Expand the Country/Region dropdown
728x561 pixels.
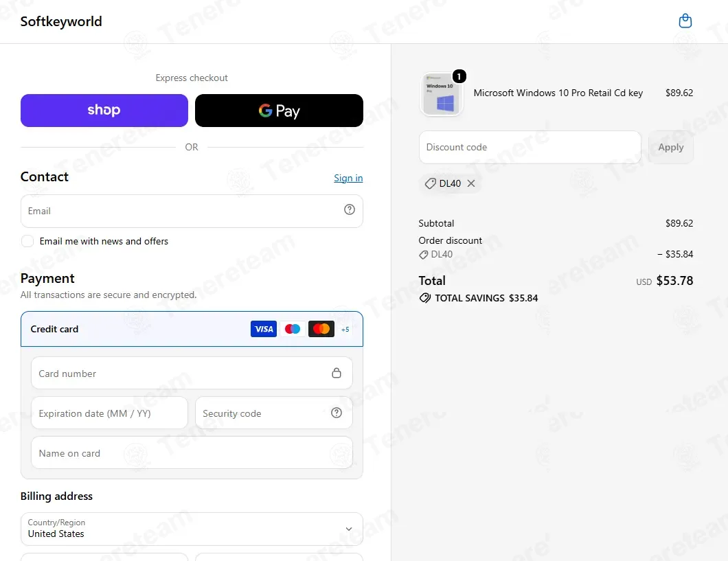(x=192, y=529)
